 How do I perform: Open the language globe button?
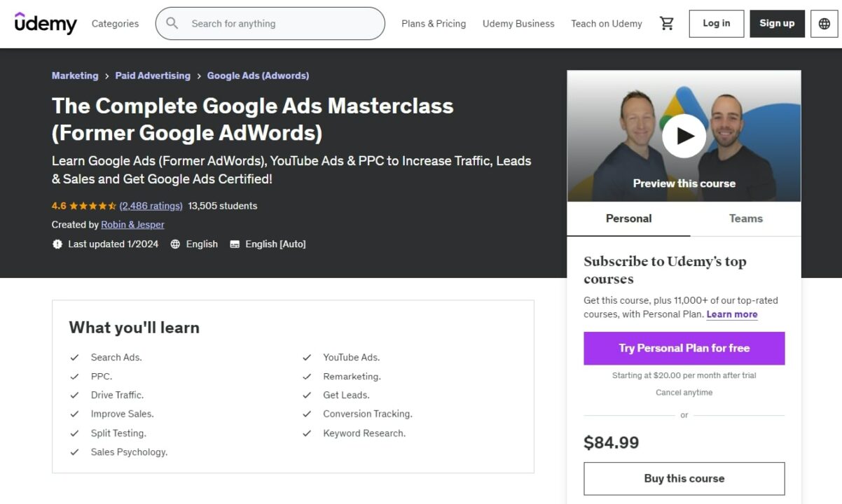click(824, 23)
